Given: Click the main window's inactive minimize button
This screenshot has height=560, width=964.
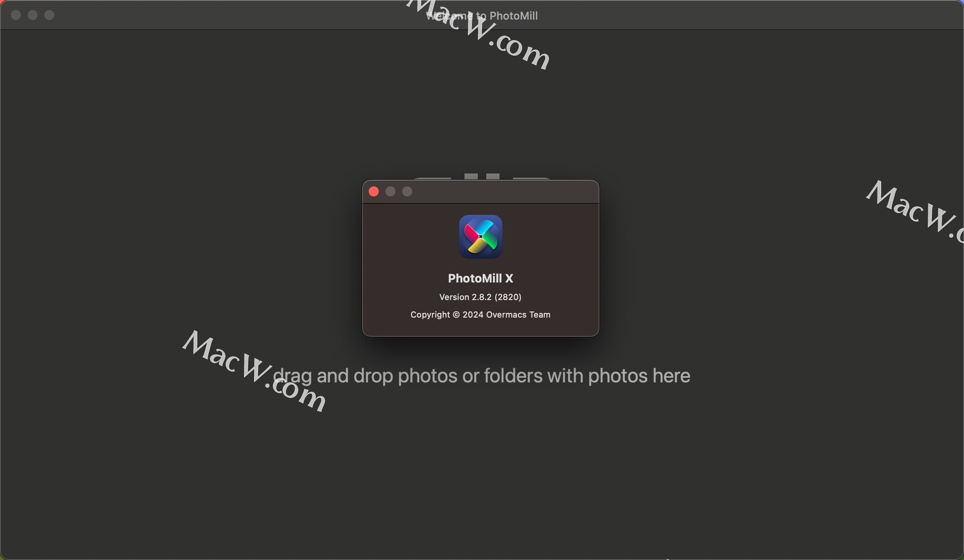Looking at the screenshot, I should point(33,15).
